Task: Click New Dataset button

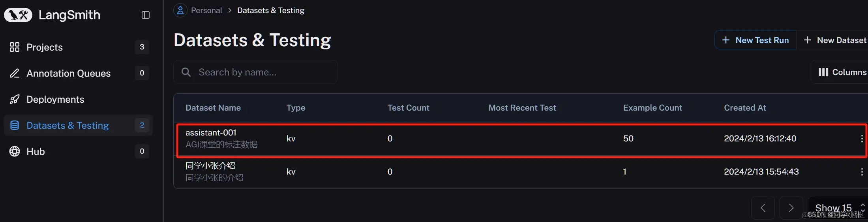Action: tap(832, 40)
